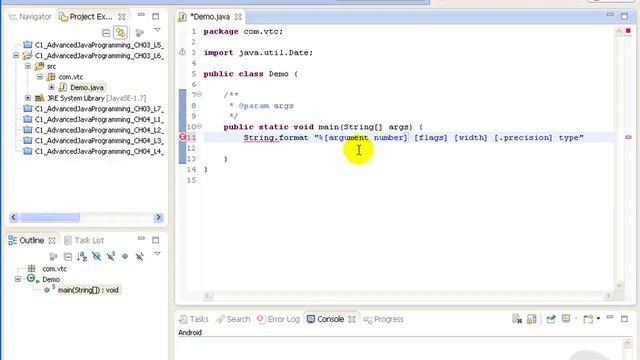Open the Error Log tab
Screen dimensions: 640x360
pos(278,319)
